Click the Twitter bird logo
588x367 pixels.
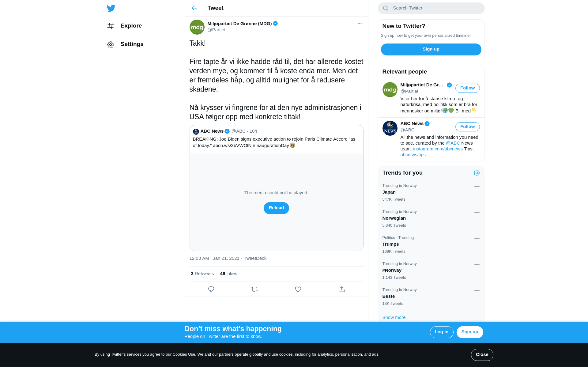[111, 8]
